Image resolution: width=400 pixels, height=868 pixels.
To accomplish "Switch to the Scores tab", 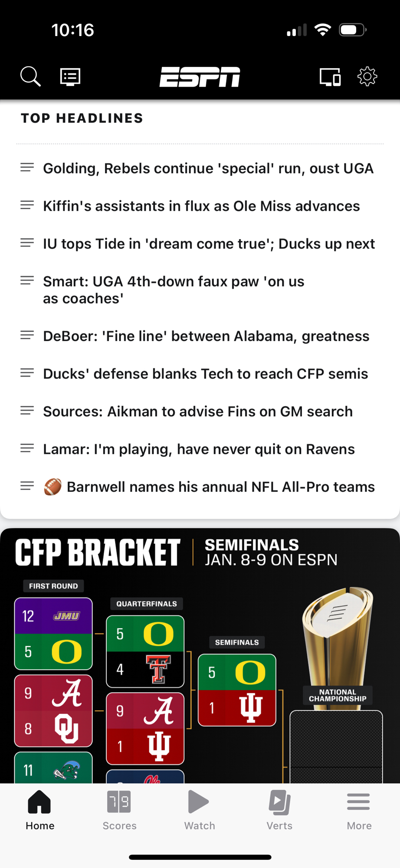I will tap(119, 810).
